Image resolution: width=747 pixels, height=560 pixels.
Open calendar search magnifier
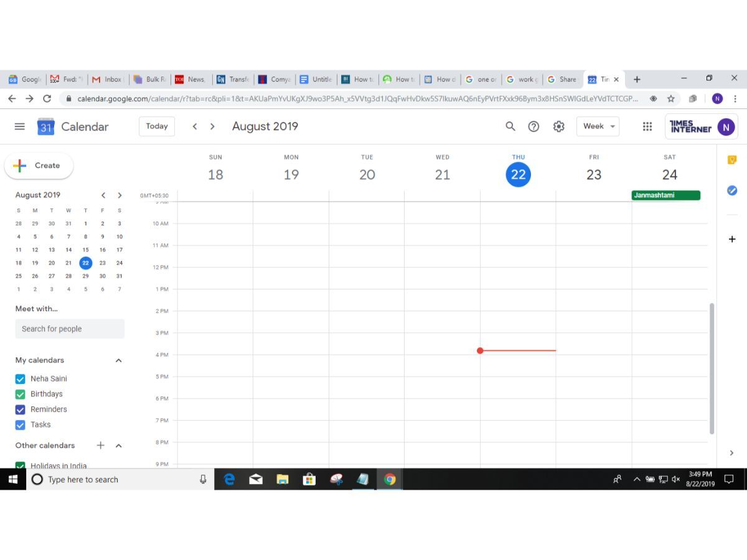tap(510, 126)
